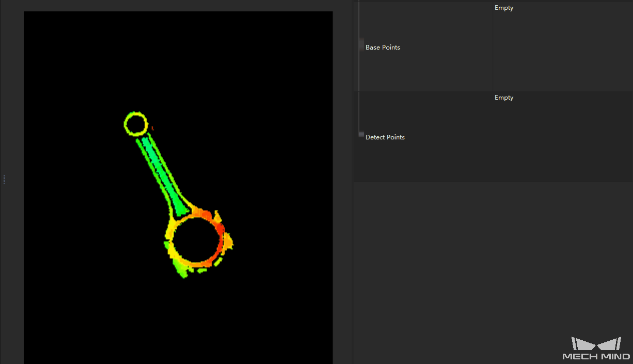Click the Detect Points row header
Viewport: 633px width, 364px height.
pos(385,137)
